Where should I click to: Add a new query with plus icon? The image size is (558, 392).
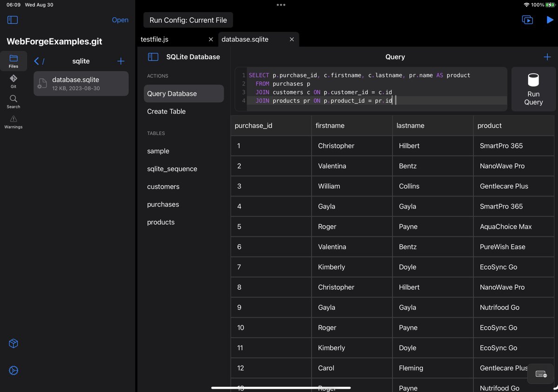[x=547, y=57]
